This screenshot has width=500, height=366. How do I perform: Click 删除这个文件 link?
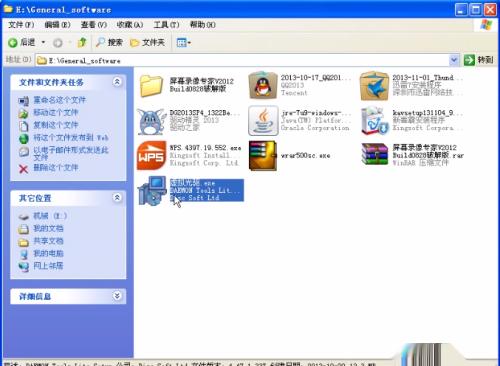(x=56, y=168)
